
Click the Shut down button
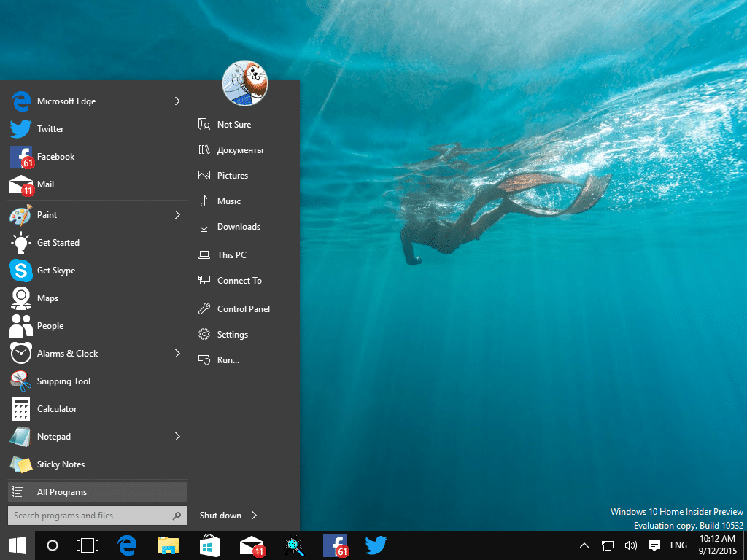pyautogui.click(x=220, y=516)
